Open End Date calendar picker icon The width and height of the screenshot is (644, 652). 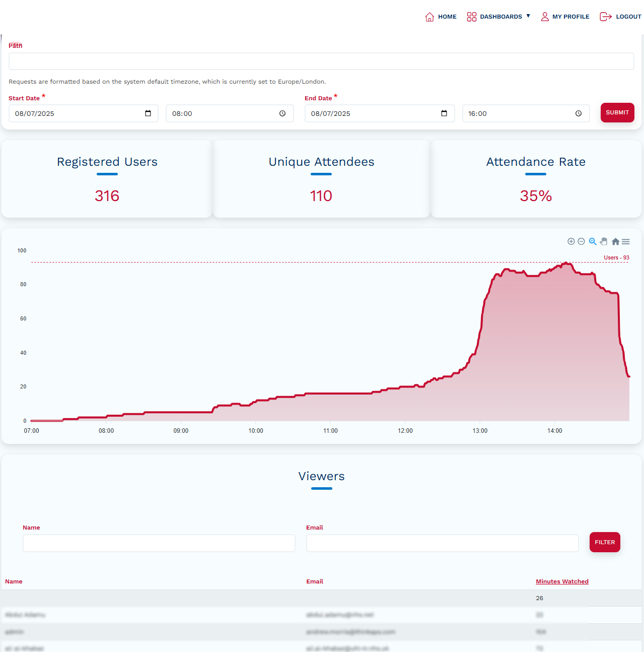point(444,113)
